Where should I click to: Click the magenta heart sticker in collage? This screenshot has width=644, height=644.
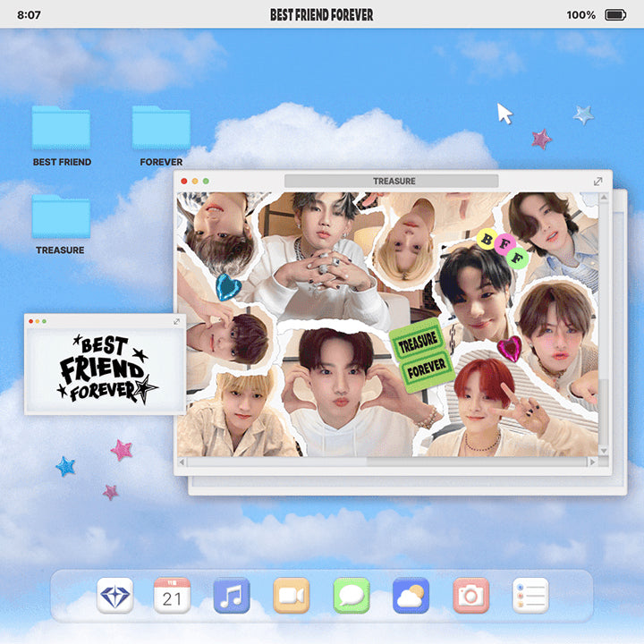click(x=510, y=348)
